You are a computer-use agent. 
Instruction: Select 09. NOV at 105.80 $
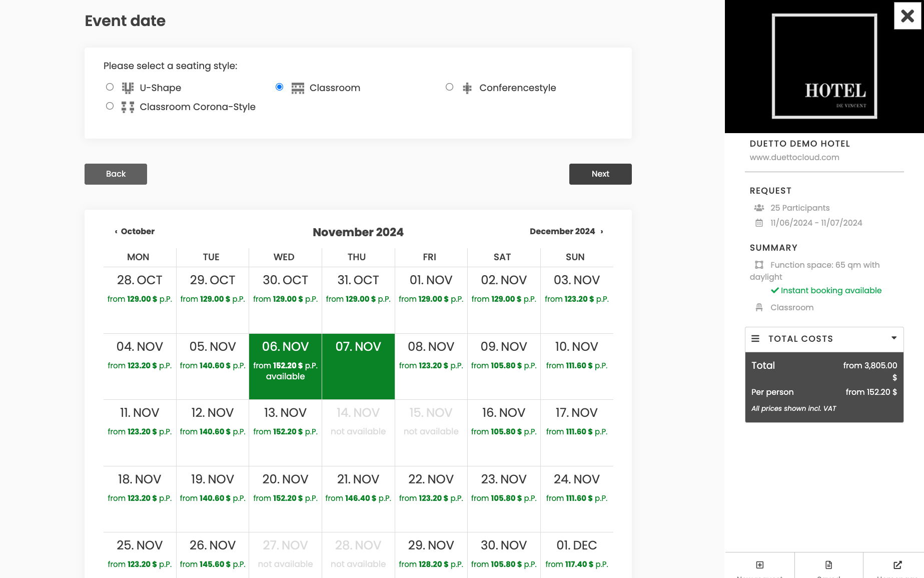(x=504, y=366)
